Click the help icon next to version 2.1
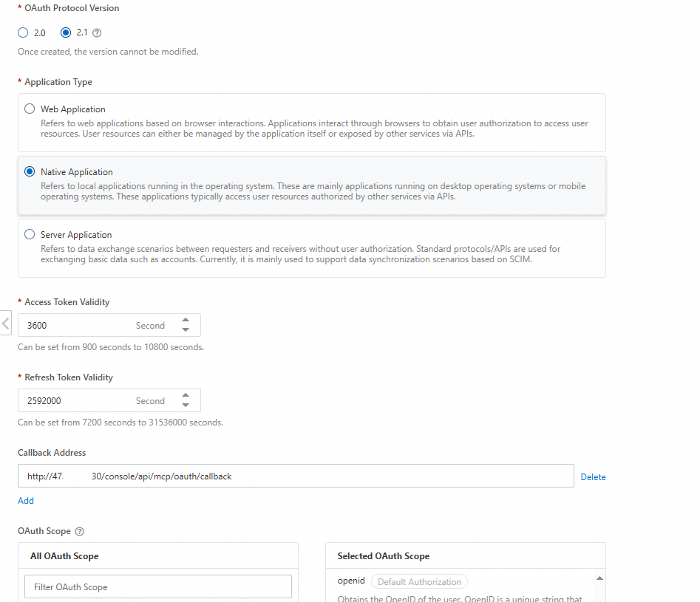The height and width of the screenshot is (602, 700). click(97, 33)
